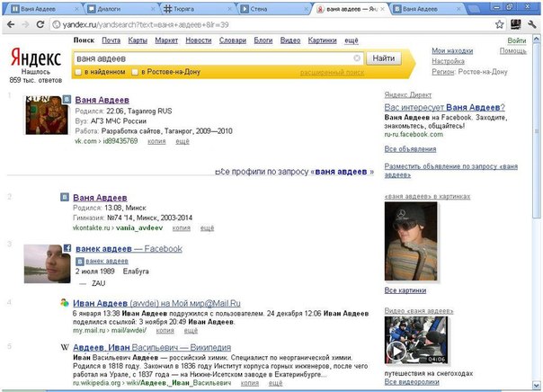Expand 'ещё' under the vk.com id89435769 result
The height and width of the screenshot is (392, 543).
click(182, 141)
